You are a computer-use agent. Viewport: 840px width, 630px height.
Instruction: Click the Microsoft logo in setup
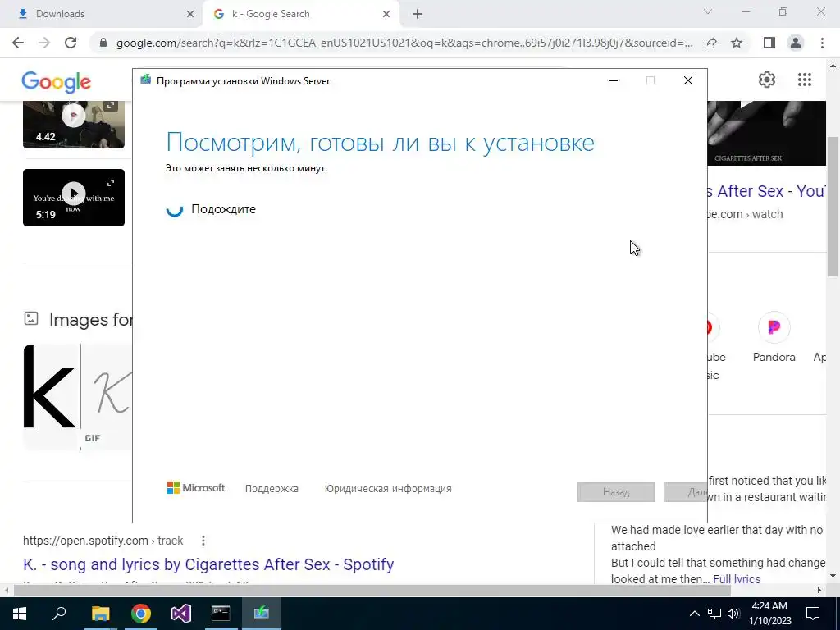[x=196, y=488]
